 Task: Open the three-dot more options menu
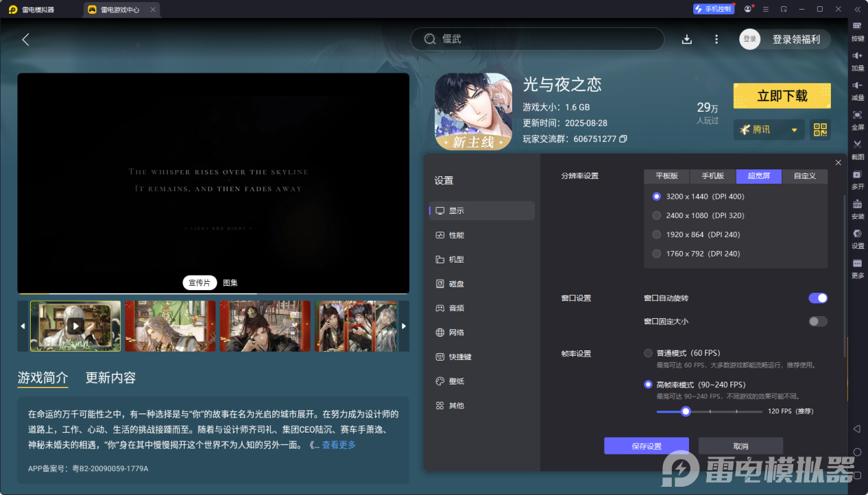tap(716, 39)
